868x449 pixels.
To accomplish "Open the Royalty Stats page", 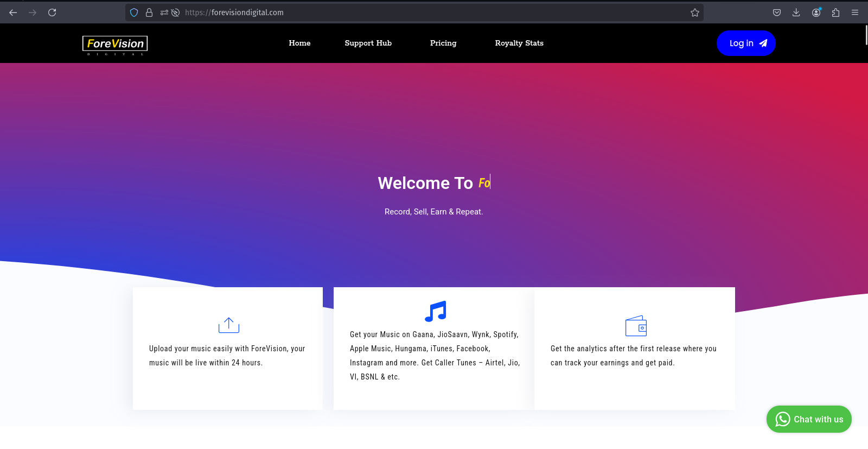I will coord(519,43).
